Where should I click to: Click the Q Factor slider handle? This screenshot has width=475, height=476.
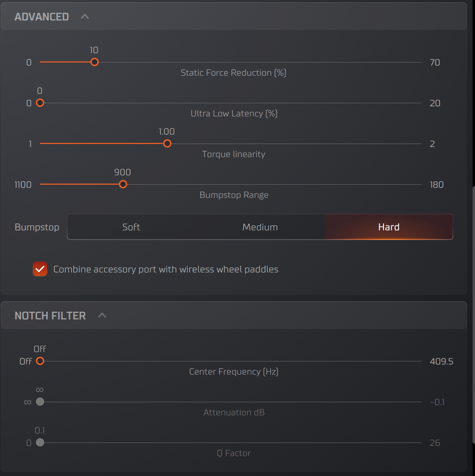pos(40,443)
